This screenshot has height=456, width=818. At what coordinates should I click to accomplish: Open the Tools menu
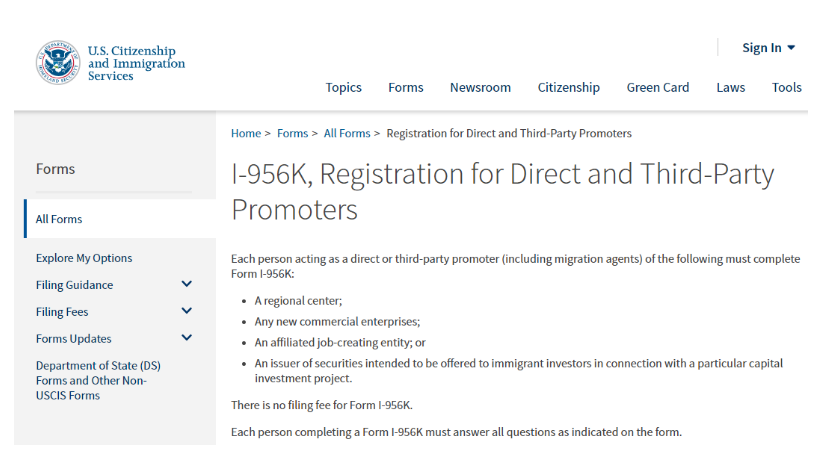coord(786,88)
